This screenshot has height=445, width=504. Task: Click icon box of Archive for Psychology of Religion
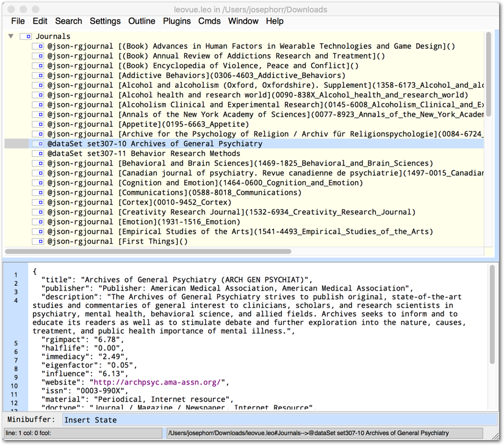coord(38,134)
